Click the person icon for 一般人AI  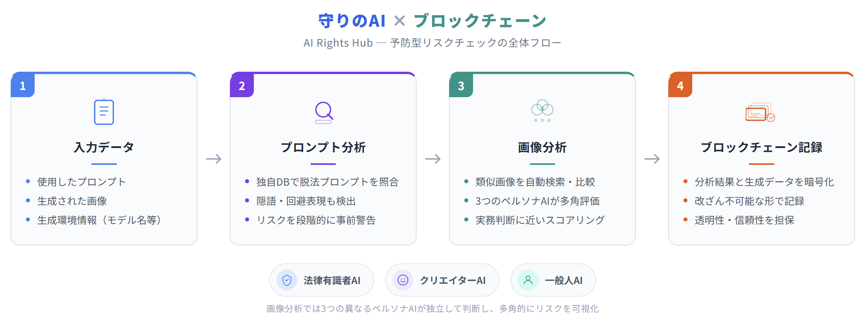coord(528,280)
